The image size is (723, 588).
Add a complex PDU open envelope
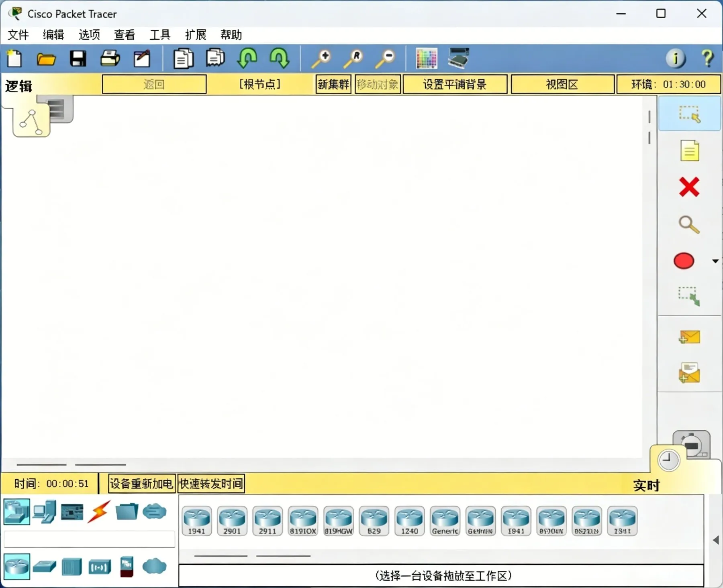pos(689,373)
